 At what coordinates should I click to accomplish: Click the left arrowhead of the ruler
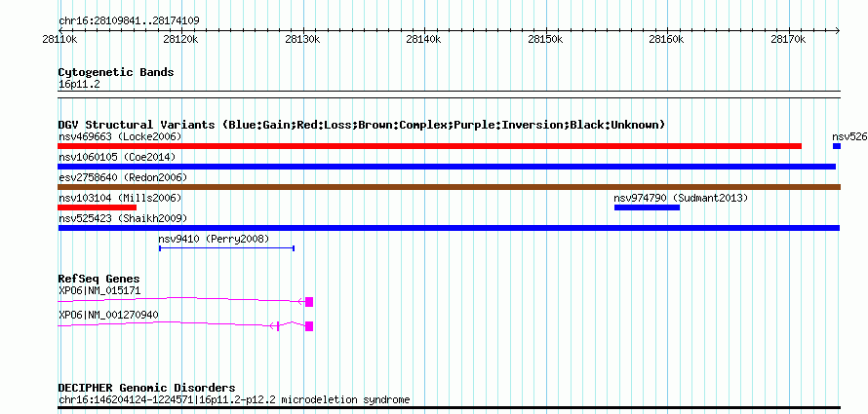60,30
